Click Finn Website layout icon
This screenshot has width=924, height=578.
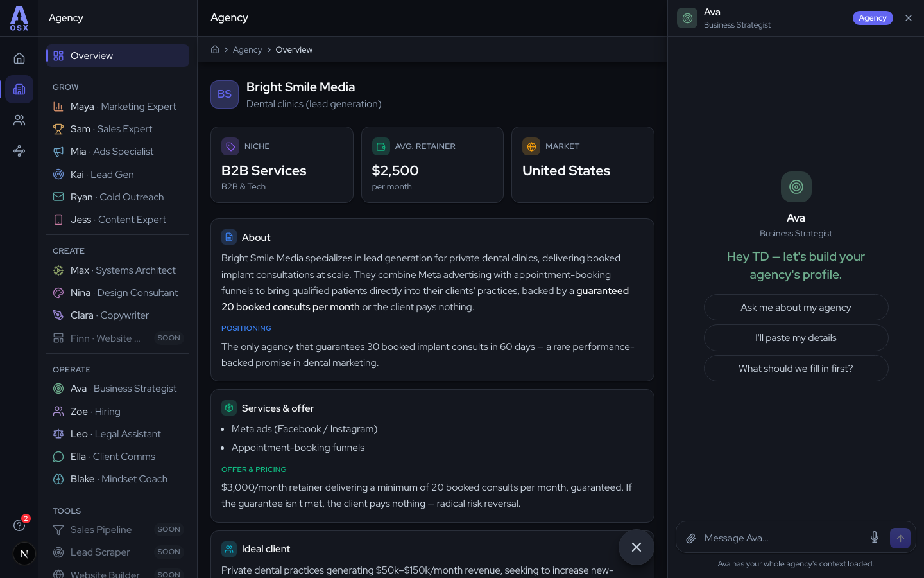pyautogui.click(x=58, y=338)
